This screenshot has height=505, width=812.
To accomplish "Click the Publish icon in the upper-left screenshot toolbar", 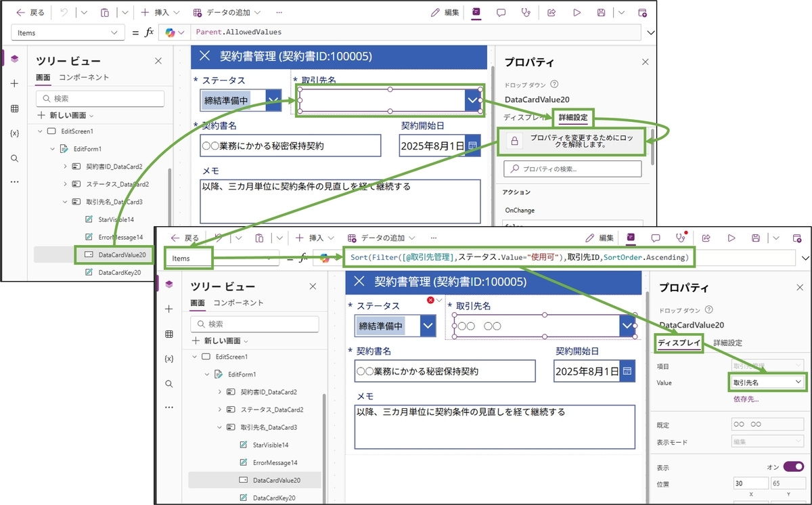I will point(643,12).
